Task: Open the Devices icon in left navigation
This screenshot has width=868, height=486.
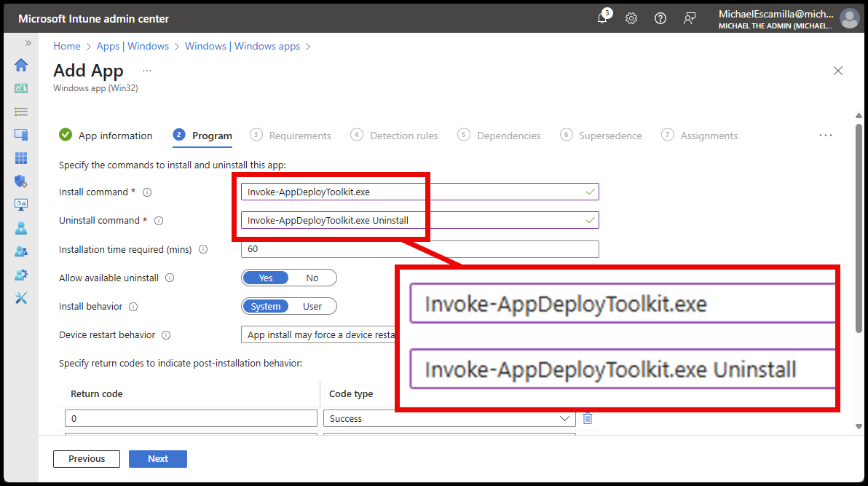Action: tap(21, 133)
